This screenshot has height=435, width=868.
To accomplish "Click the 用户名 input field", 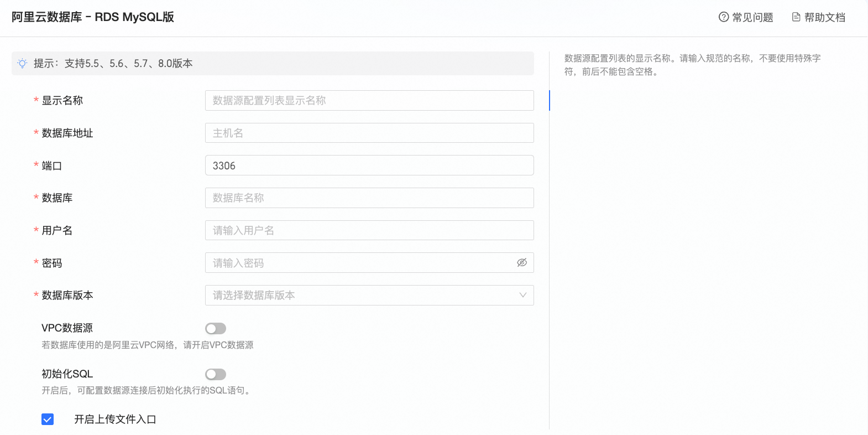I will [369, 231].
